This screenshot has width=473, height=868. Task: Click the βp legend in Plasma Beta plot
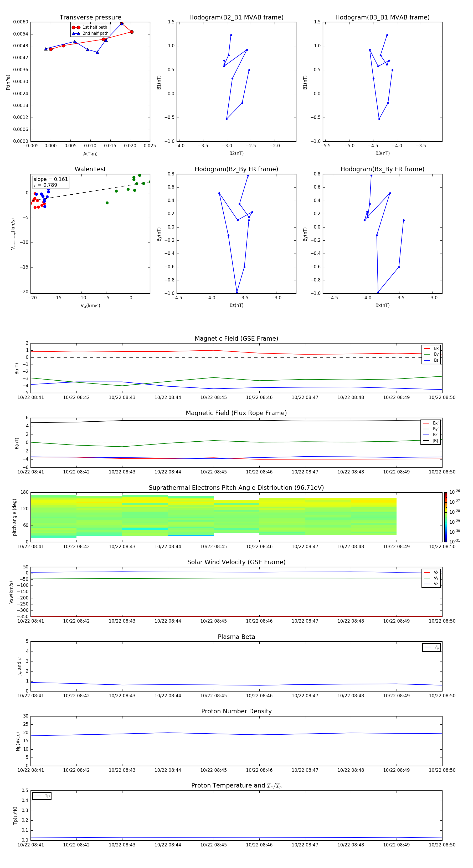(431, 647)
